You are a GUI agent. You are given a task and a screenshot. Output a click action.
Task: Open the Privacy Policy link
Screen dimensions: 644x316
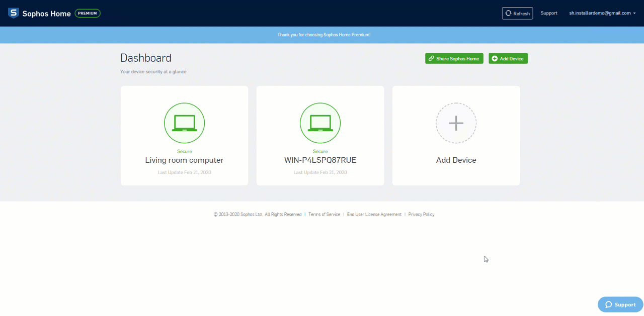(421, 215)
